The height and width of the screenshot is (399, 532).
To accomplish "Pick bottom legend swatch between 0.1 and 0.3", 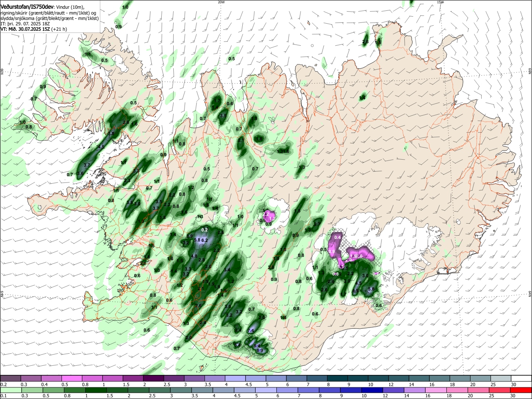I will (10, 390).
